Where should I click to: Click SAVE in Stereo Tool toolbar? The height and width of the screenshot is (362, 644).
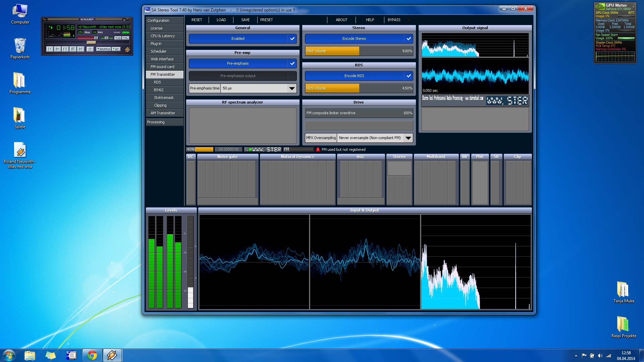[246, 20]
